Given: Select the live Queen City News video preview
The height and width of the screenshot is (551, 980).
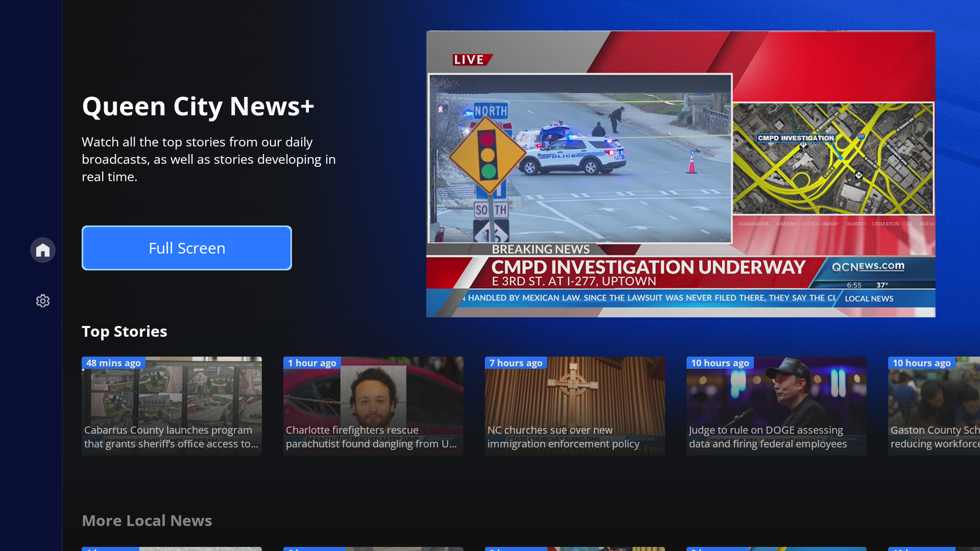Looking at the screenshot, I should pos(681,174).
